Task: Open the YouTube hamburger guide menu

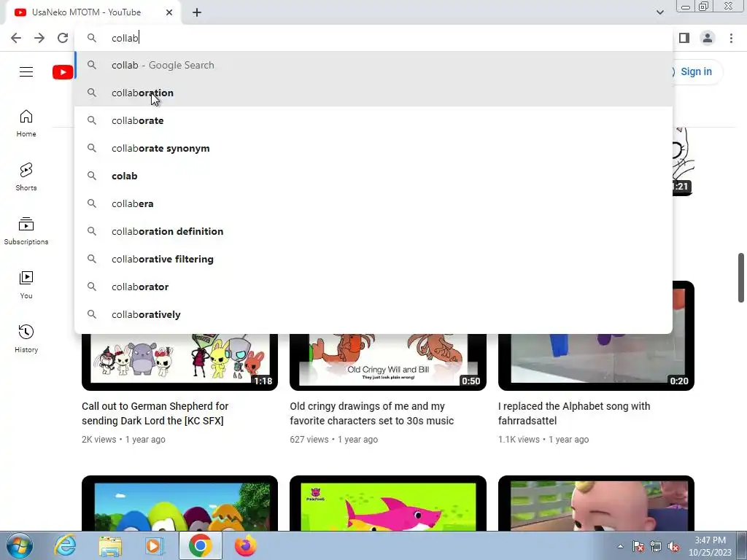Action: (x=26, y=72)
